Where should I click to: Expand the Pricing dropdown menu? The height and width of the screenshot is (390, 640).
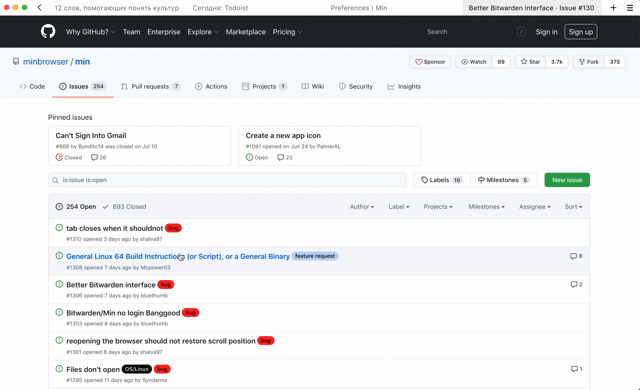pyautogui.click(x=287, y=32)
